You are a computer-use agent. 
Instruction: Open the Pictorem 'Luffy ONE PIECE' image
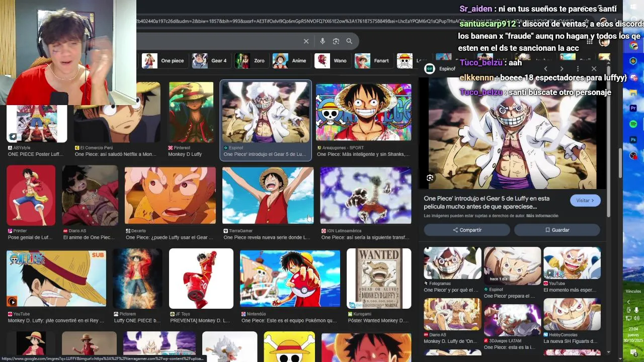[137, 279]
